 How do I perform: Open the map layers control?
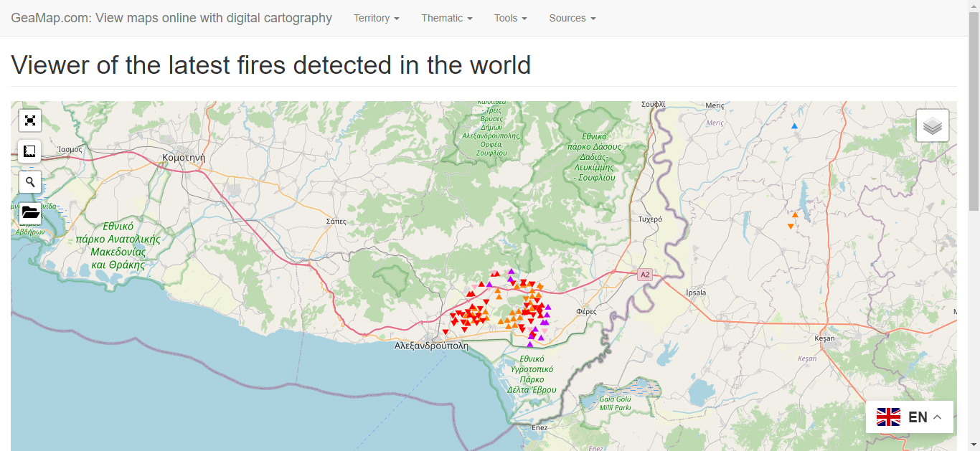932,126
